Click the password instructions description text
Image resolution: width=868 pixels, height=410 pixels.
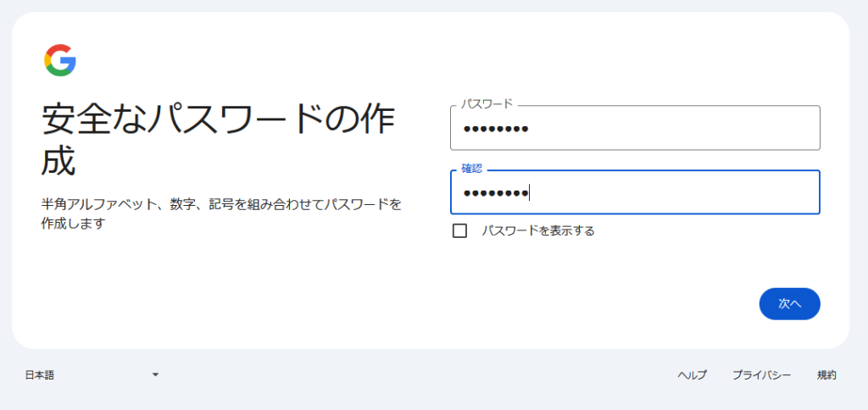(x=220, y=213)
